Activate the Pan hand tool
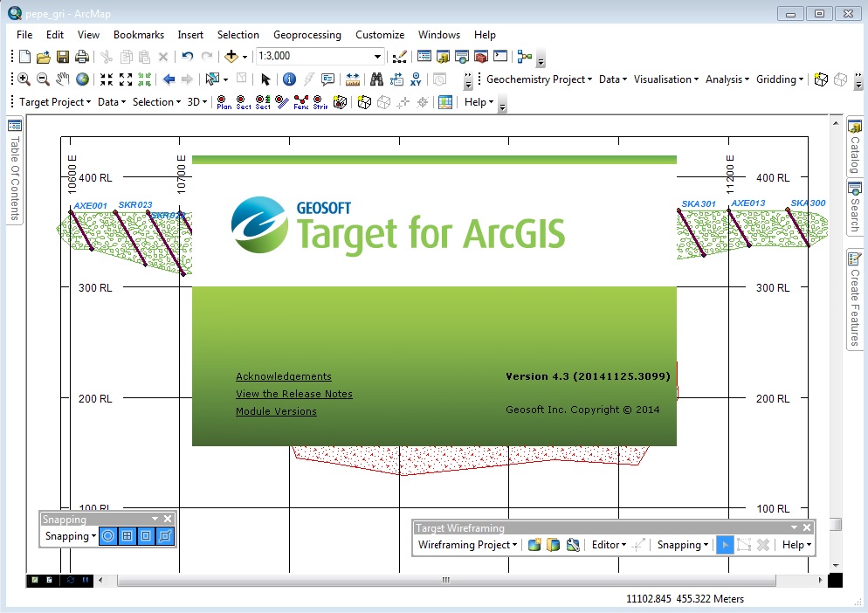Image resolution: width=868 pixels, height=613 pixels. tap(63, 79)
